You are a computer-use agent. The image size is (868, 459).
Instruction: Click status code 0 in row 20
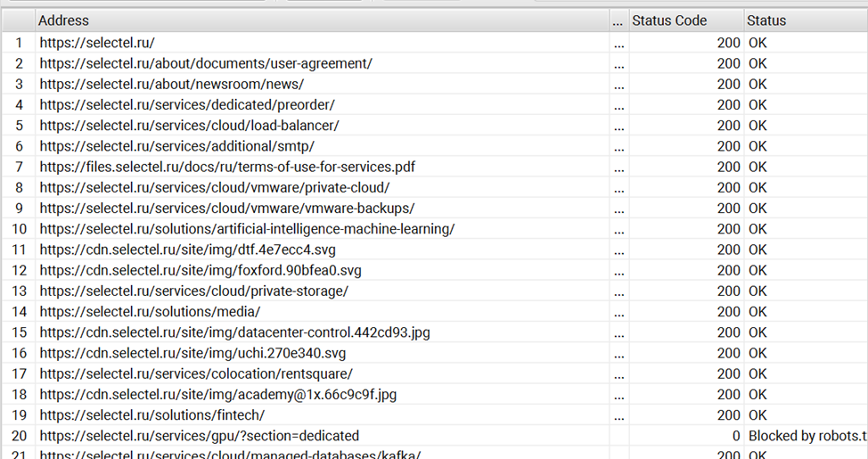[736, 437]
